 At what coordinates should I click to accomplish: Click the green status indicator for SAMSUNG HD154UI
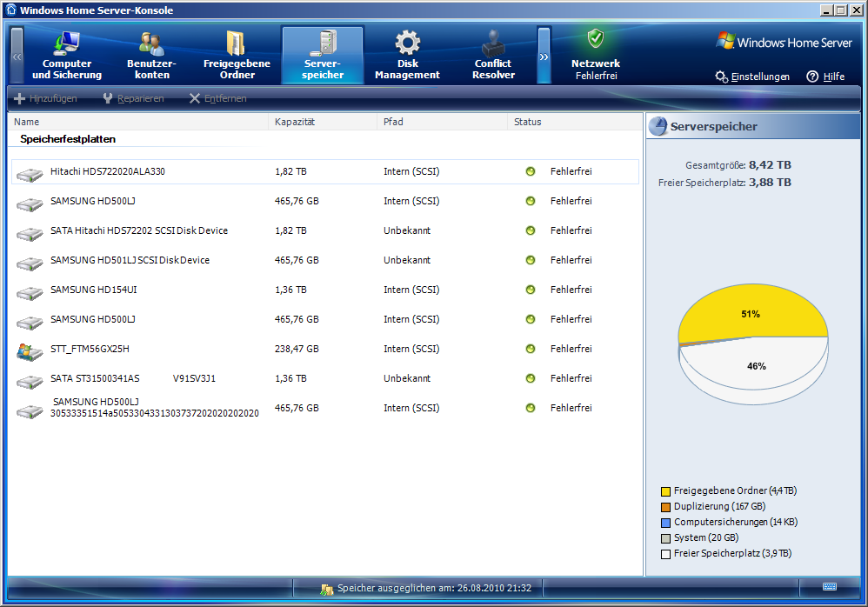531,290
